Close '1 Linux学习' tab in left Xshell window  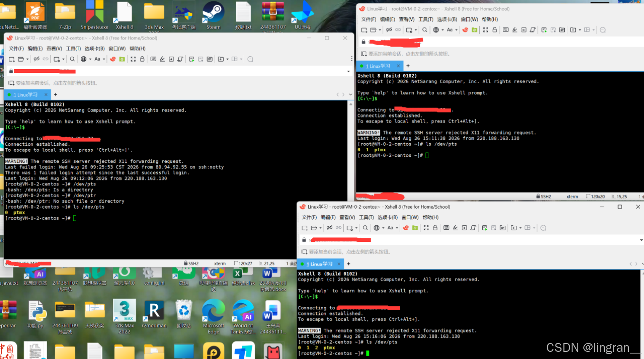[46, 95]
